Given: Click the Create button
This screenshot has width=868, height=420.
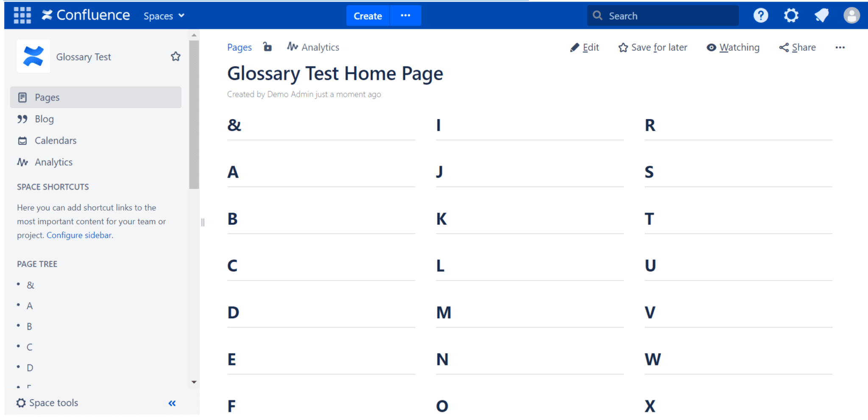Looking at the screenshot, I should pos(367,16).
